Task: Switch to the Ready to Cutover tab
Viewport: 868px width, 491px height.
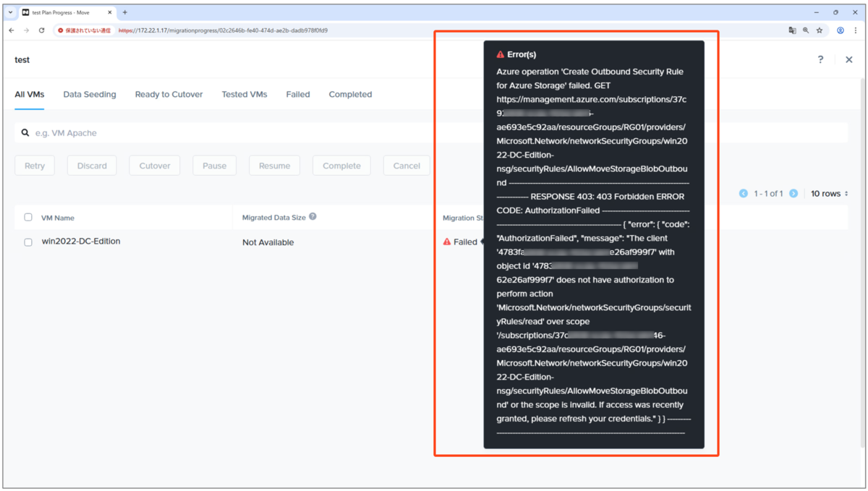Action: pyautogui.click(x=169, y=94)
